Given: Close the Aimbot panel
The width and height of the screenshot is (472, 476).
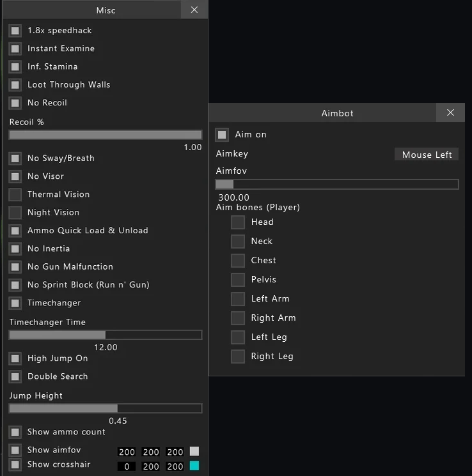Looking at the screenshot, I should coord(450,112).
